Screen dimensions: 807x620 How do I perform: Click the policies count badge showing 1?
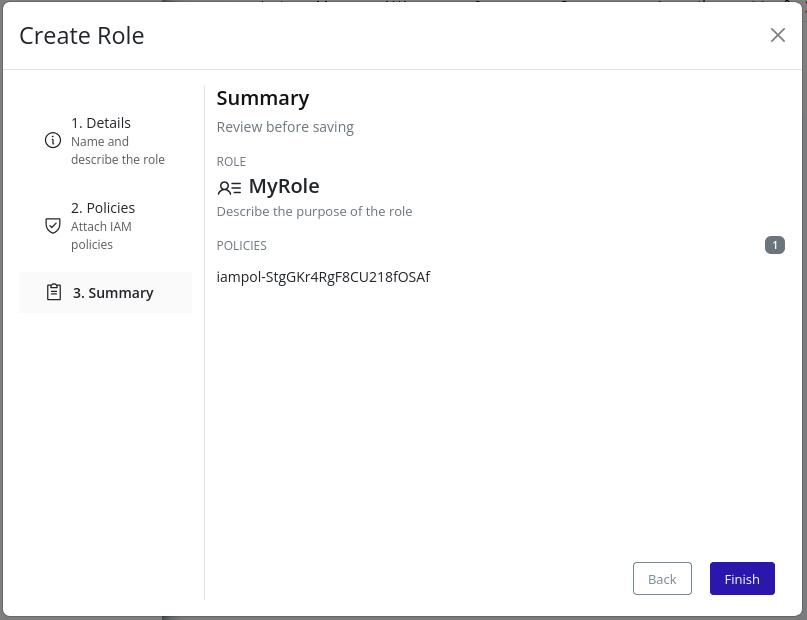pyautogui.click(x=775, y=244)
